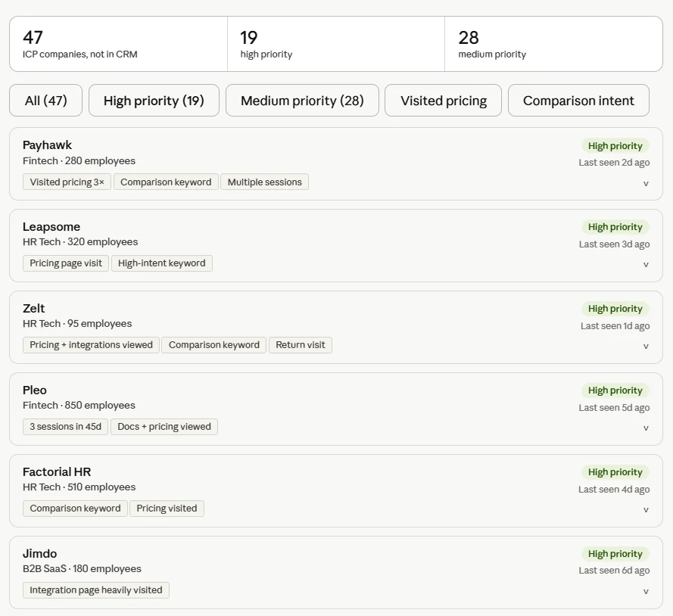Select the All (47) filter tab
The width and height of the screenshot is (673, 616).
coord(46,101)
